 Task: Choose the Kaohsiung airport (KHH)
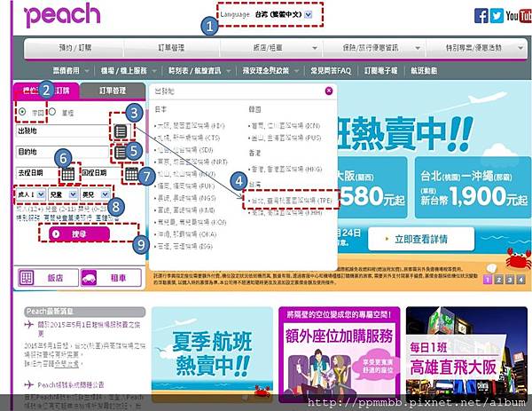click(x=285, y=213)
